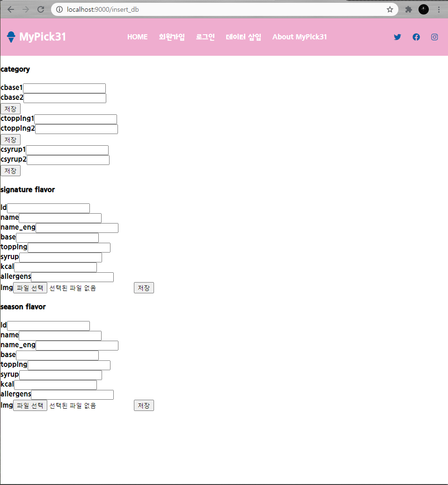This screenshot has height=485, width=448.
Task: Open 데이터 삽입 navigation item
Action: click(x=243, y=37)
